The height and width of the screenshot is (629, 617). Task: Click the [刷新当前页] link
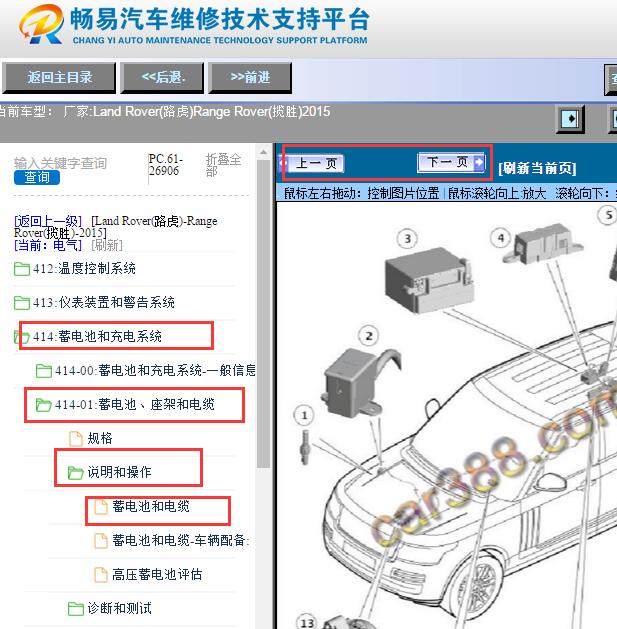(x=537, y=168)
